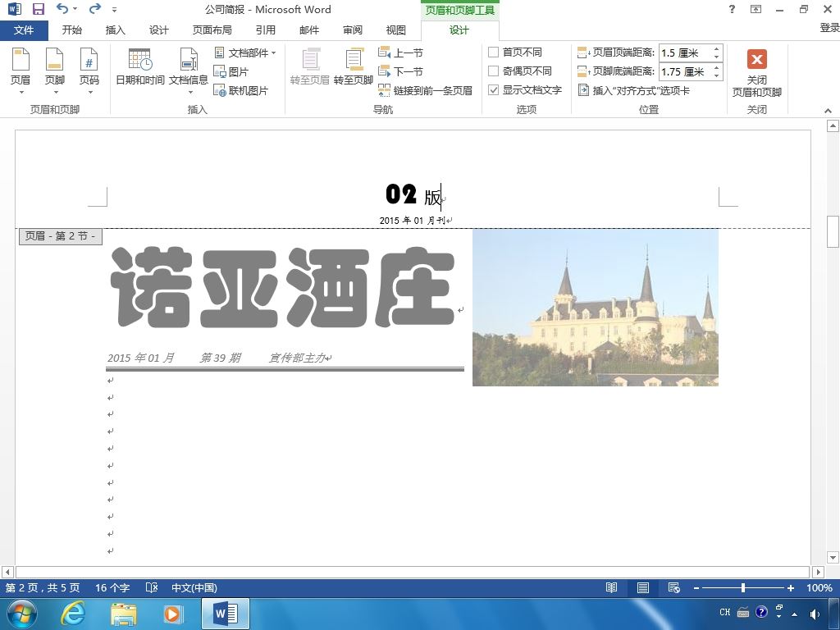Viewport: 840px width, 630px height.
Task: Click the proofing check icon in status bar
Action: tap(152, 587)
